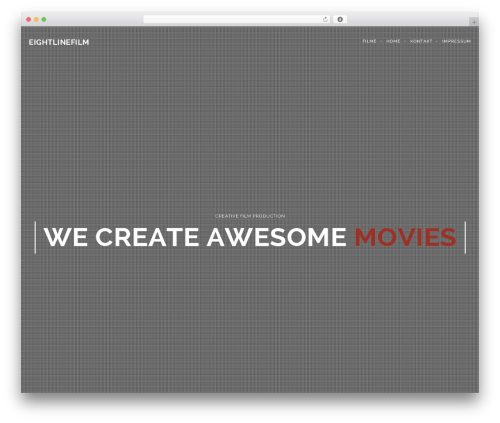Reload the page with the refresh icon
Screen dimensions: 500x423
click(x=325, y=19)
